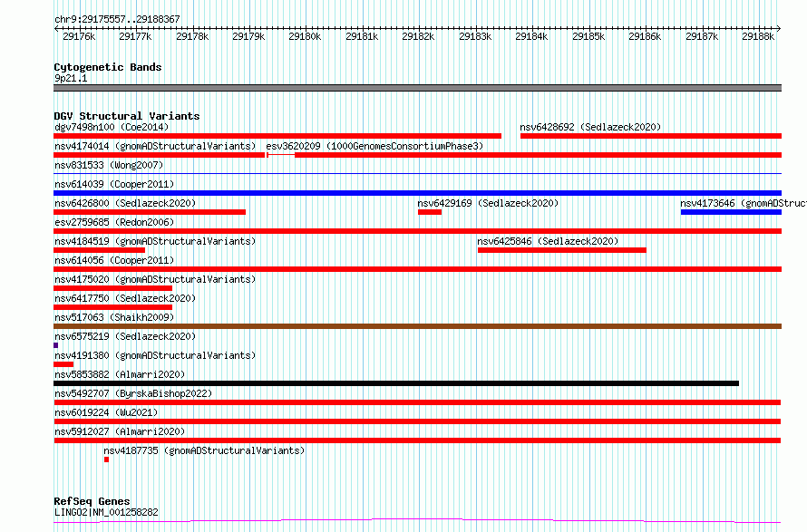
Task: Click the chr9:29175557..29188367 coordinate label
Action: 117,19
